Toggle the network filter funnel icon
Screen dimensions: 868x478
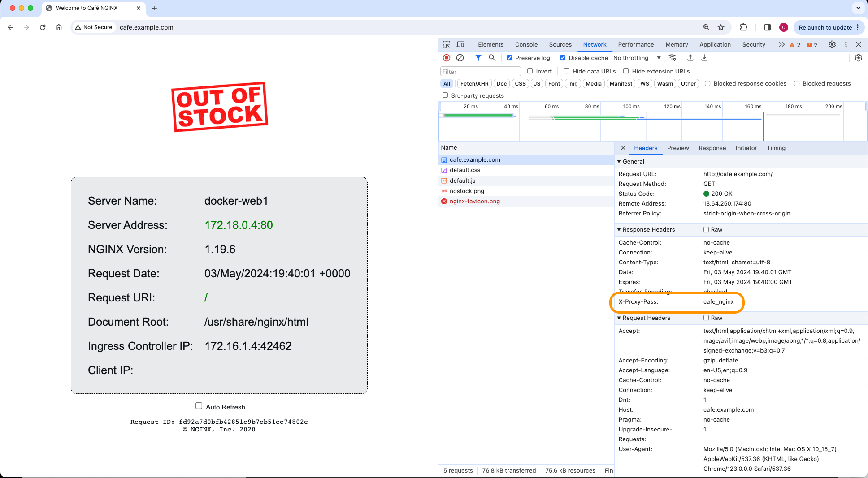478,58
